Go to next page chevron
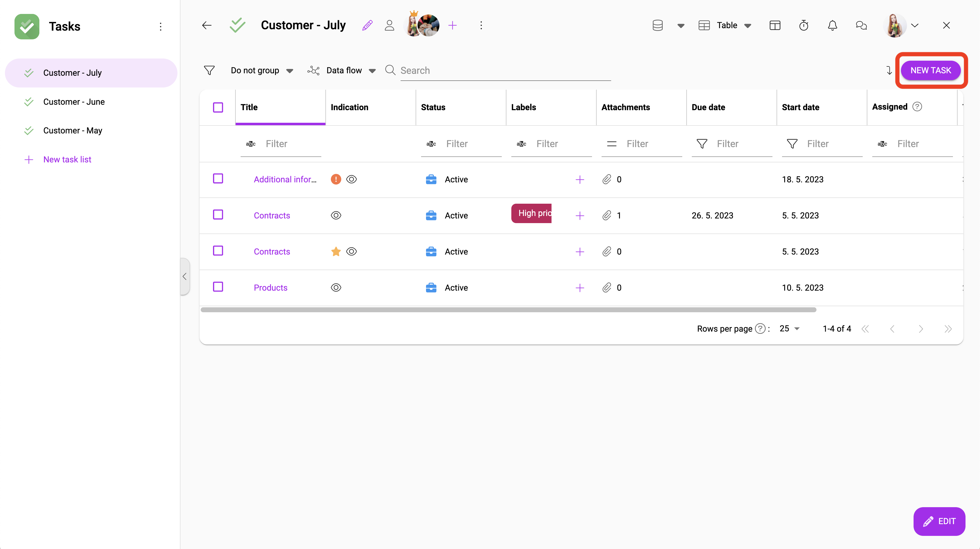 click(x=921, y=329)
